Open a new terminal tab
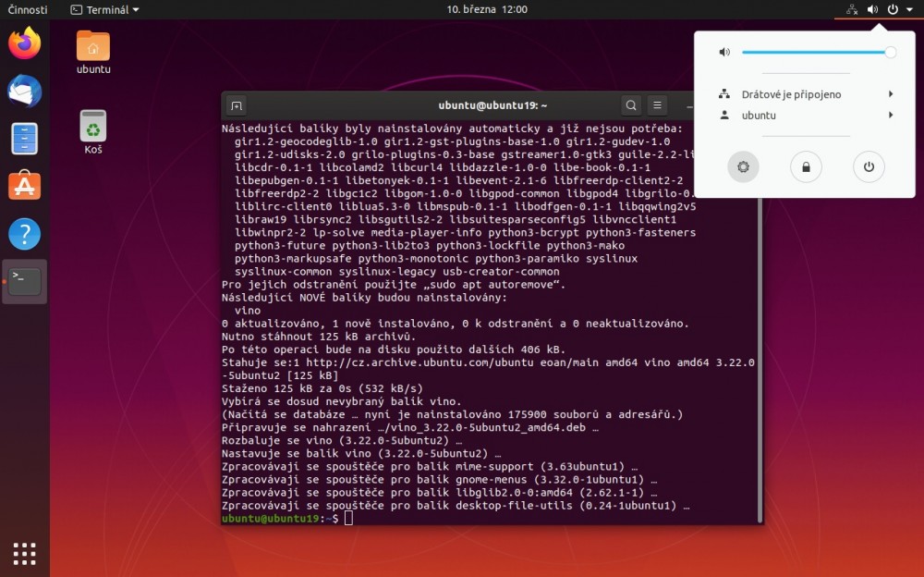 coord(237,105)
